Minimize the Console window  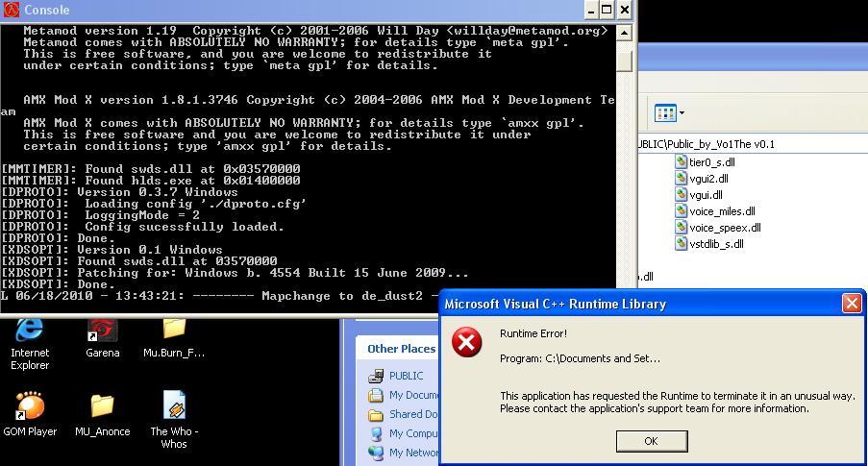(x=590, y=10)
